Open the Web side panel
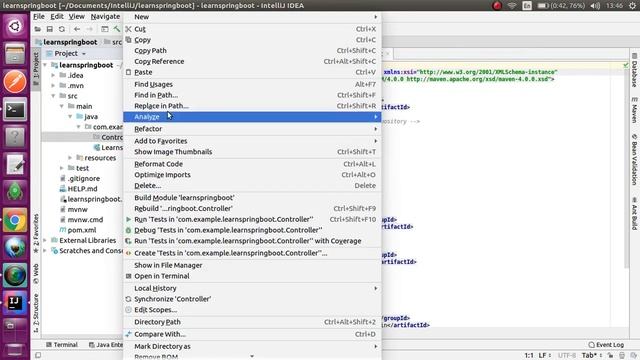This screenshot has width=640, height=360. point(36,273)
